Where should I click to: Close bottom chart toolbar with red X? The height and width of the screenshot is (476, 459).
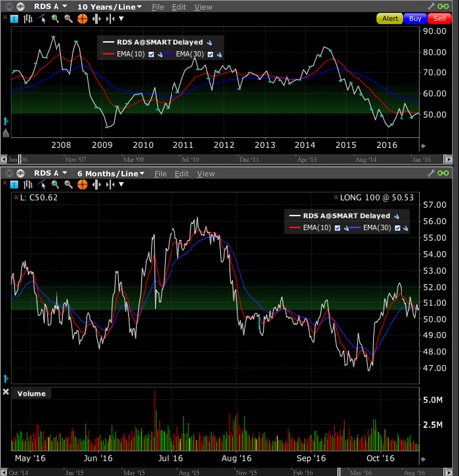(5, 182)
